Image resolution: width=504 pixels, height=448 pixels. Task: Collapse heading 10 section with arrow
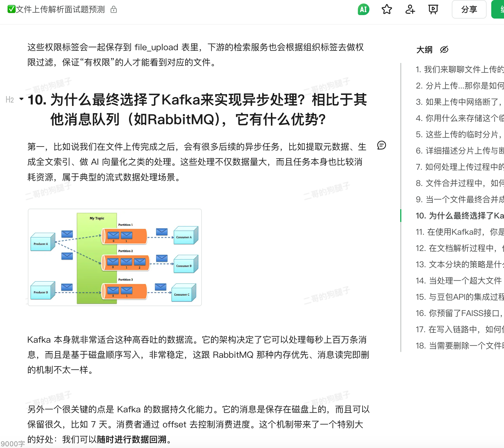[x=21, y=99]
